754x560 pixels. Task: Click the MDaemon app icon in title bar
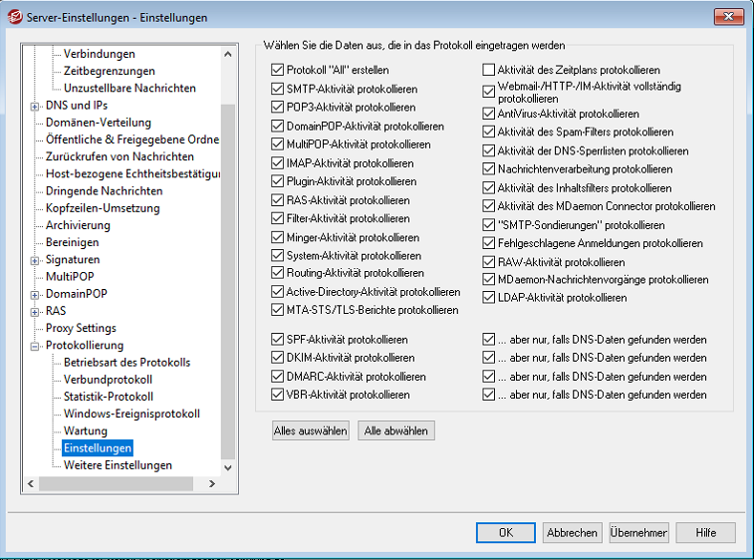point(15,17)
